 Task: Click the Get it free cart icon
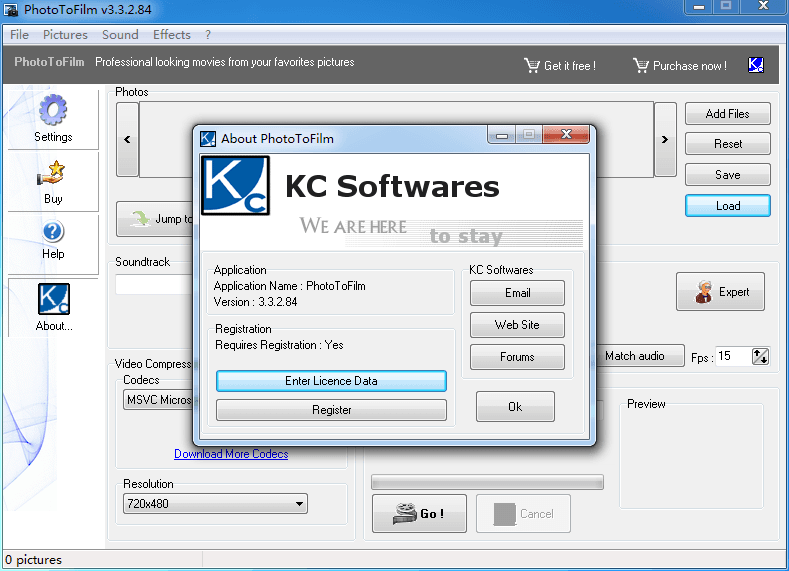(x=532, y=66)
